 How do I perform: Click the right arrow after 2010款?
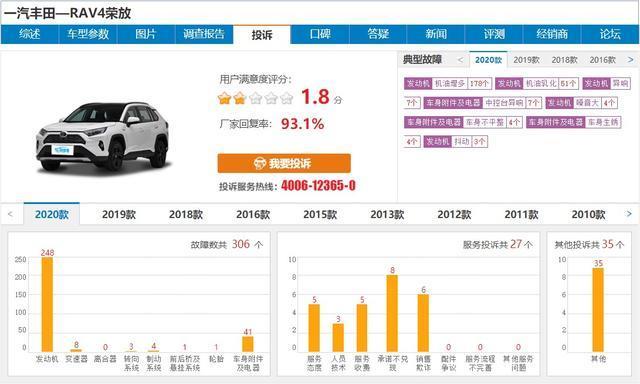[x=629, y=214]
